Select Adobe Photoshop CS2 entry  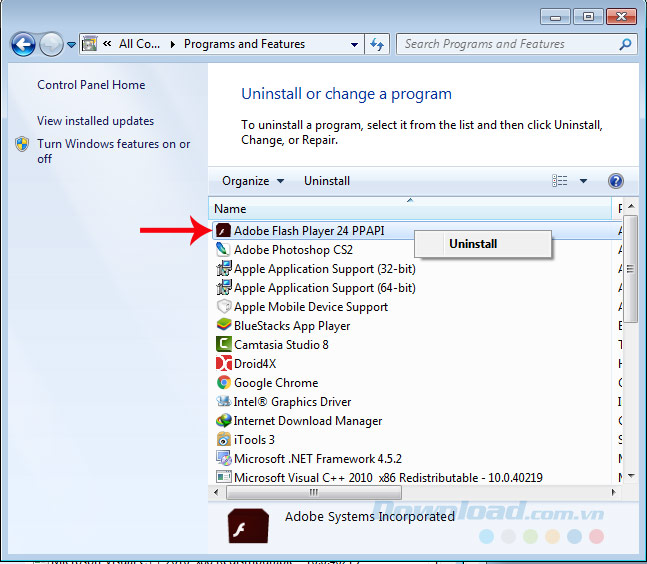click(x=293, y=250)
